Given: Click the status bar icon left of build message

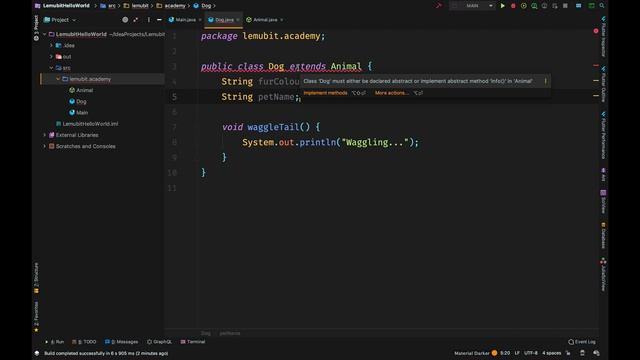Looking at the screenshot, I should (37, 353).
